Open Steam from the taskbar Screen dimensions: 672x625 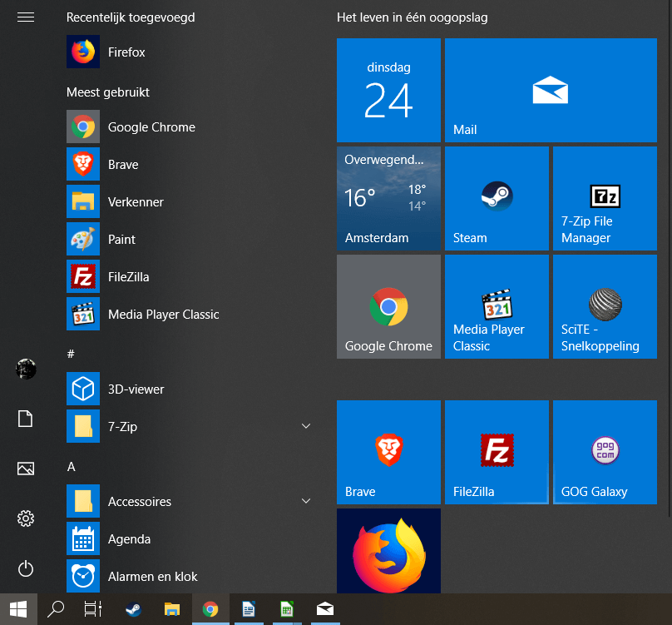(133, 609)
